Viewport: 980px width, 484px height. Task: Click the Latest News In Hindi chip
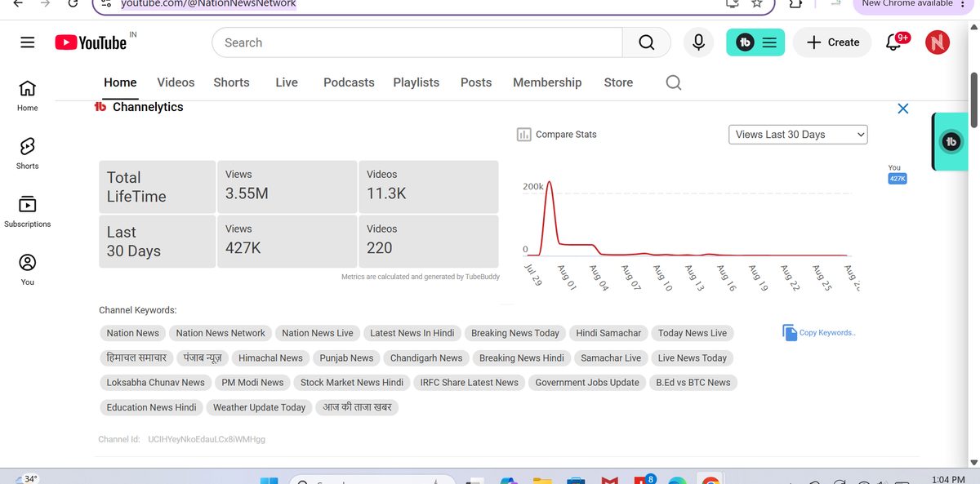coord(412,333)
